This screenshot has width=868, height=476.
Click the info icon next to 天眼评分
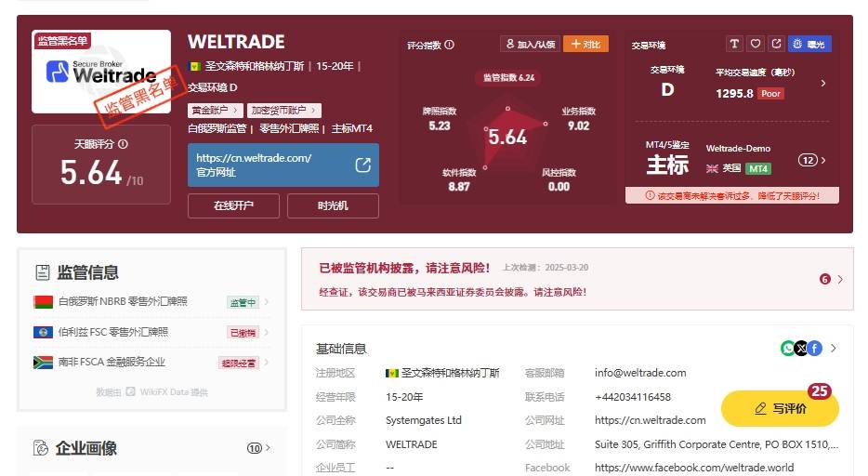[123, 144]
